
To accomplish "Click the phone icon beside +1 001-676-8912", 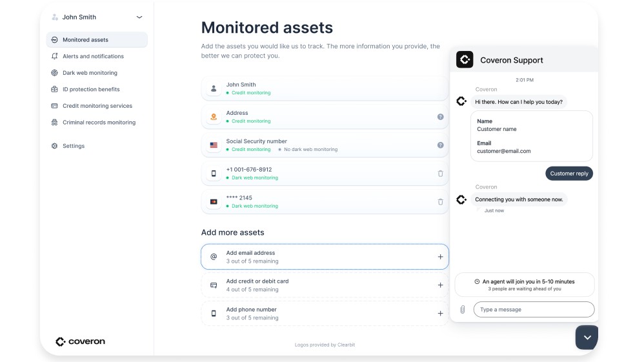I will click(x=214, y=174).
